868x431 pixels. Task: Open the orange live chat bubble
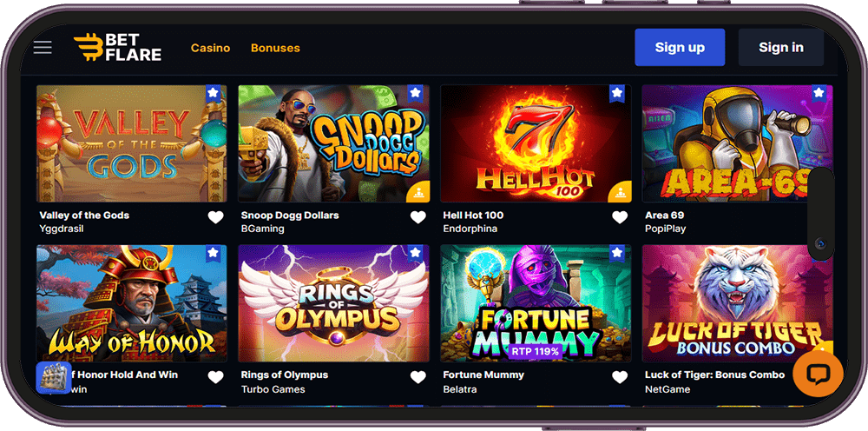[818, 374]
